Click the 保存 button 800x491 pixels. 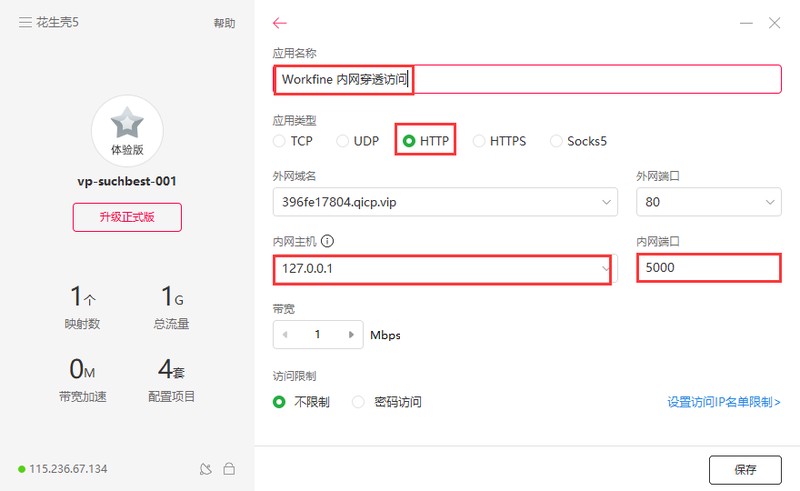[745, 470]
